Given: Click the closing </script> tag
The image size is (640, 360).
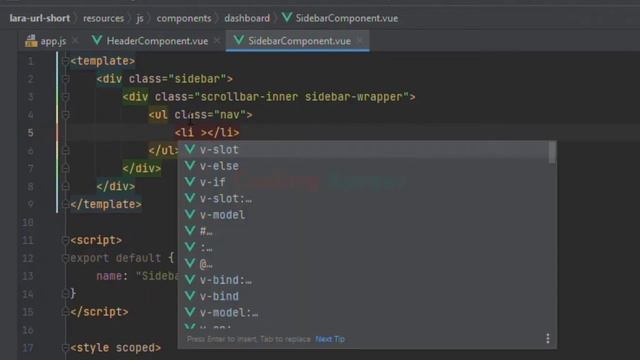Looking at the screenshot, I should [x=99, y=312].
